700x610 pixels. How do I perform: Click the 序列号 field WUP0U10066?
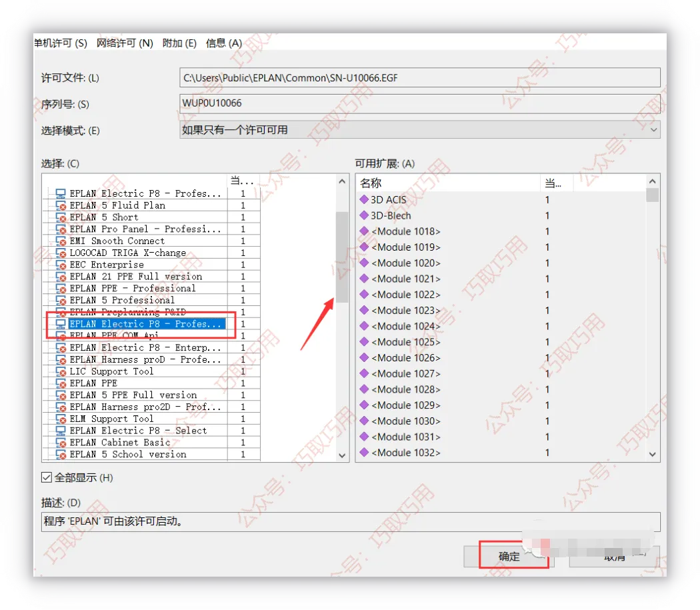(419, 103)
